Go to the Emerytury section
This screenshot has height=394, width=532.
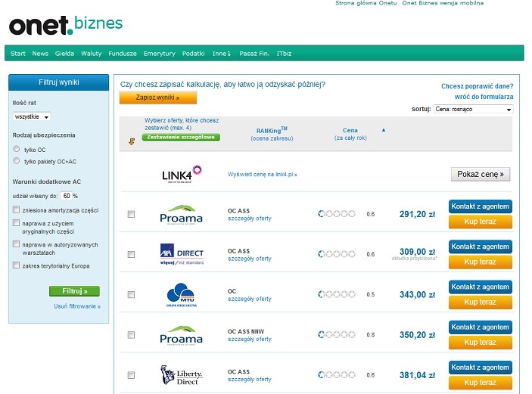[x=159, y=54]
